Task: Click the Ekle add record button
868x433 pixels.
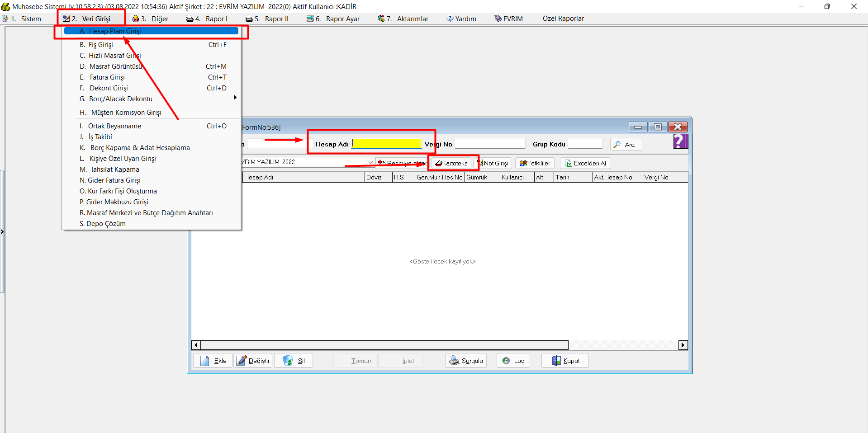Action: (213, 361)
